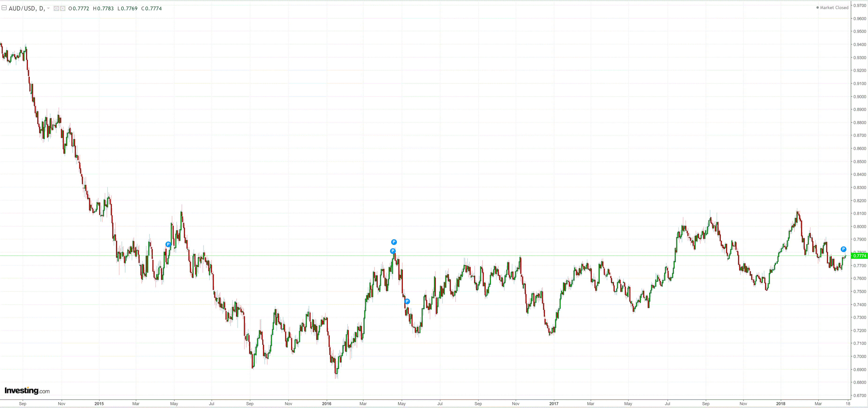Open chart settings gear icon

[x=63, y=8]
